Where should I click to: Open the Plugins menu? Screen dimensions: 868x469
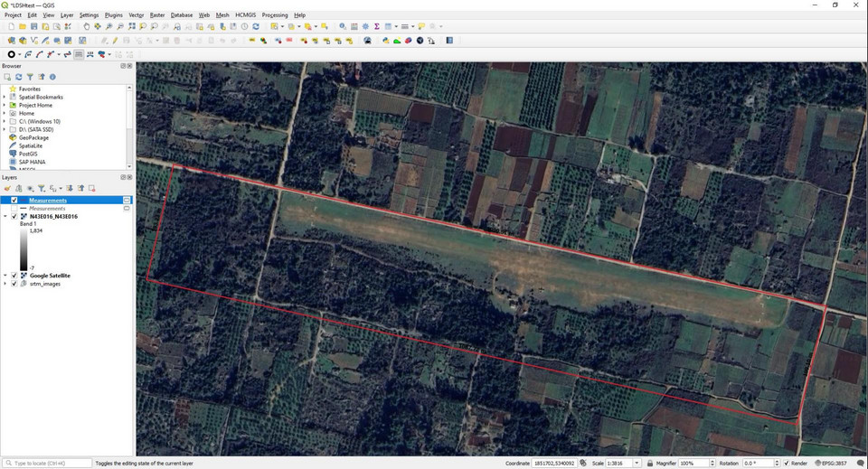114,15
